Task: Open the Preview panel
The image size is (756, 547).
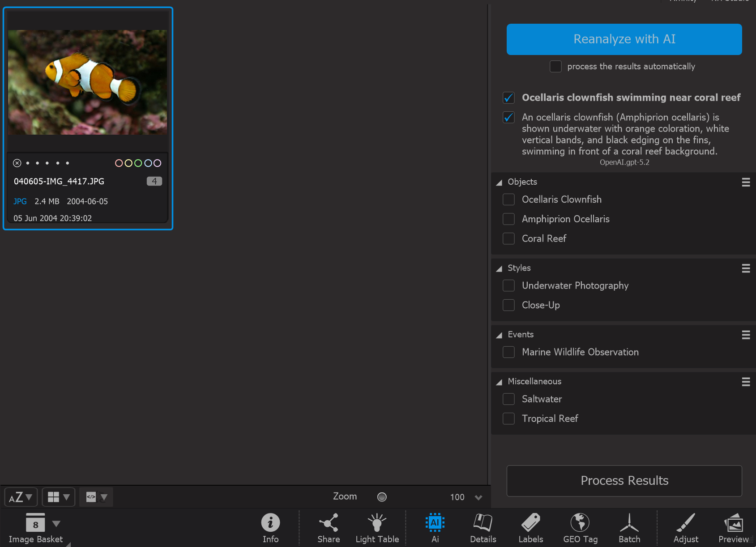Action: [734, 528]
